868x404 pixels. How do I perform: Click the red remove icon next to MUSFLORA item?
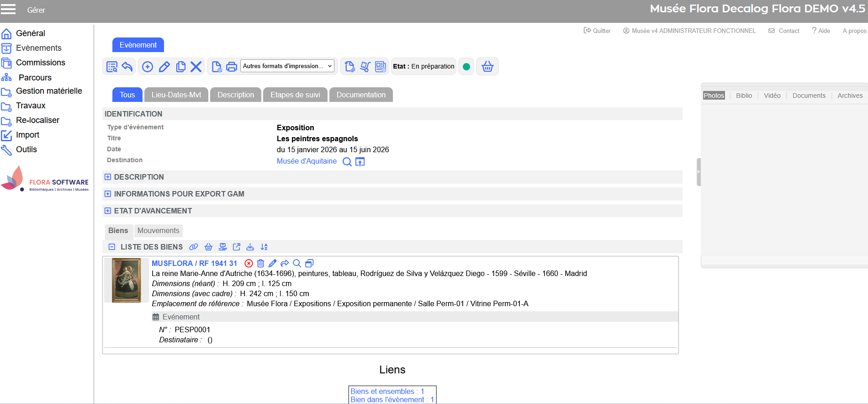click(x=249, y=263)
